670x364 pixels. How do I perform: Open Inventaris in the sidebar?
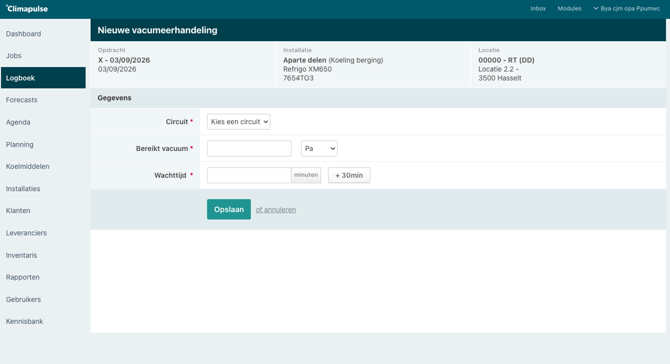click(x=43, y=255)
